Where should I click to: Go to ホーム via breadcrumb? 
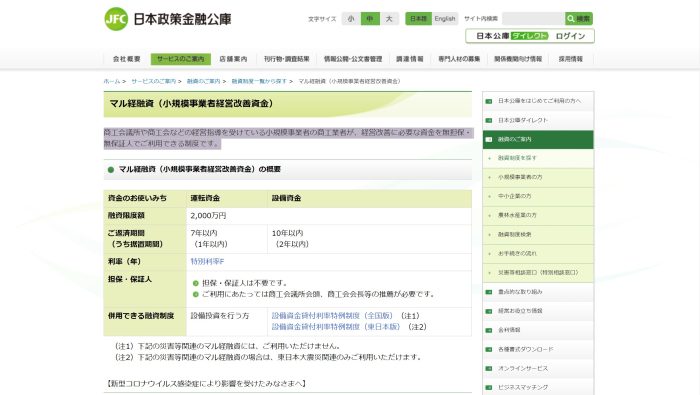pyautogui.click(x=112, y=81)
